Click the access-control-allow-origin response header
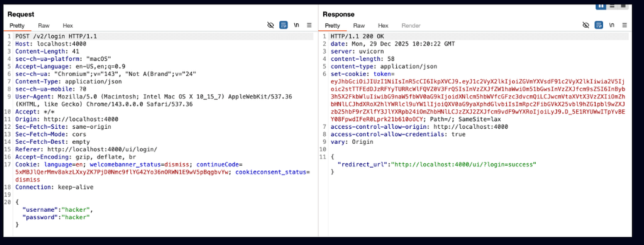644x245 pixels. 419,127
